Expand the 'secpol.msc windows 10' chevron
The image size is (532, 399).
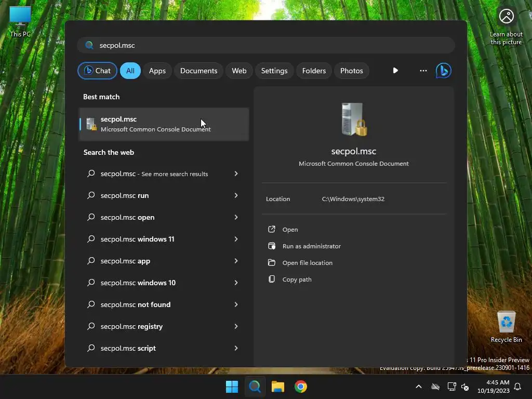[x=236, y=283]
